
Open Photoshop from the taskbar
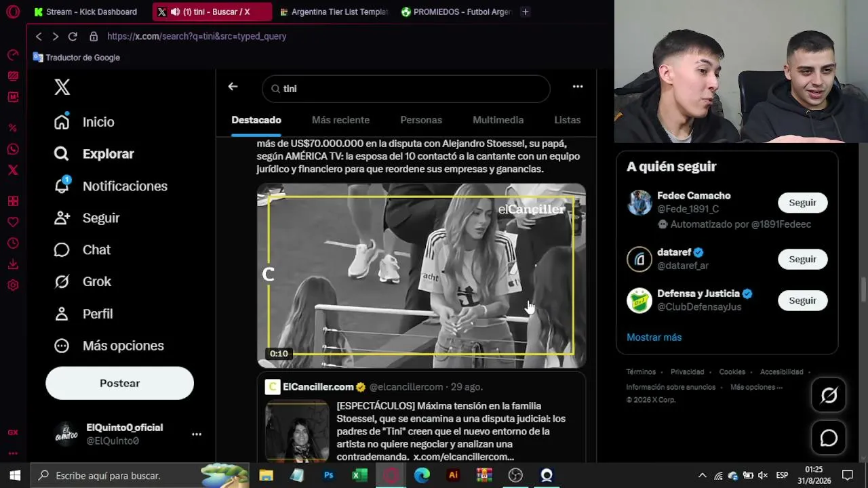pos(328,476)
